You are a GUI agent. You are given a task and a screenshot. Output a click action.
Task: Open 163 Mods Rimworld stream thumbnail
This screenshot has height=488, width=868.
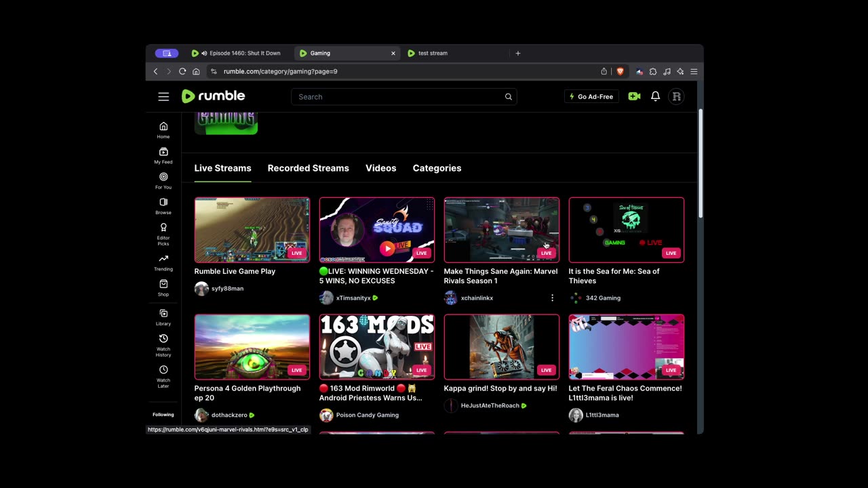[377, 347]
